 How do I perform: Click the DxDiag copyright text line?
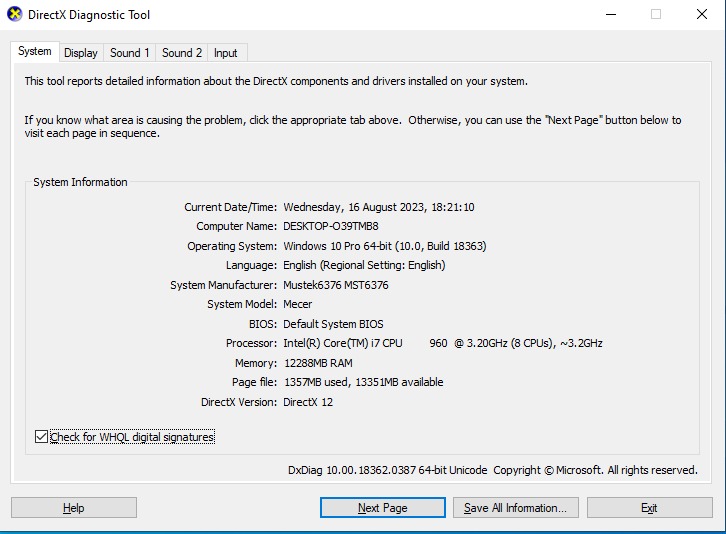(x=492, y=470)
